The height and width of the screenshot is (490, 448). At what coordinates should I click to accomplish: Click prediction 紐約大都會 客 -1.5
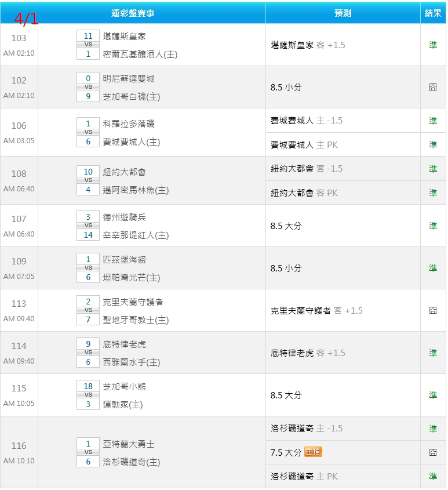point(307,168)
